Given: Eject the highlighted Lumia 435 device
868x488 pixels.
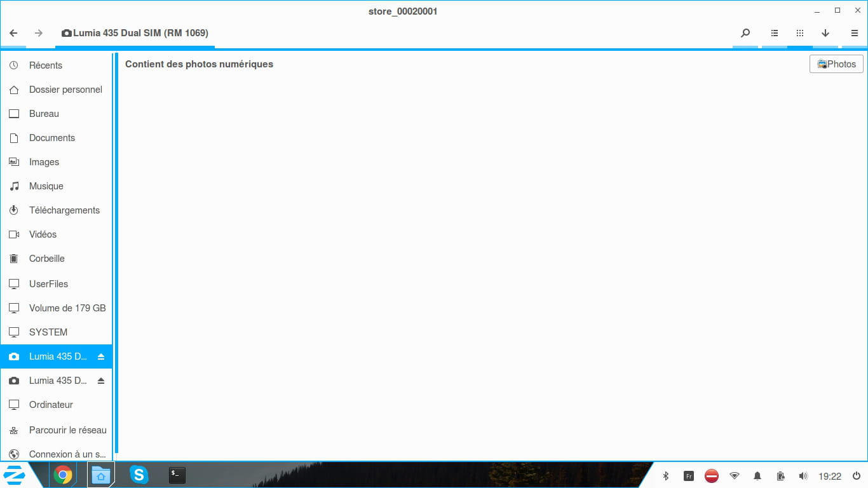Looking at the screenshot, I should [x=100, y=356].
